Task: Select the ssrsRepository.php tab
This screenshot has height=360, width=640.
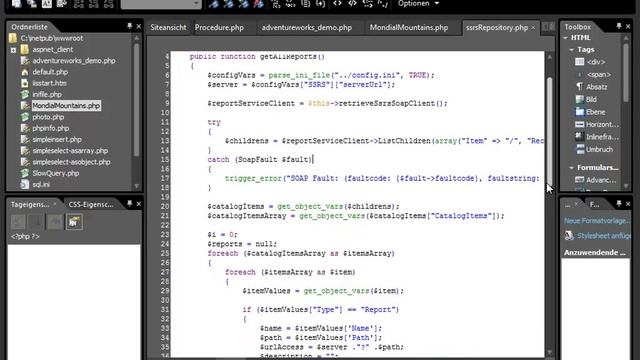Action: (x=497, y=27)
